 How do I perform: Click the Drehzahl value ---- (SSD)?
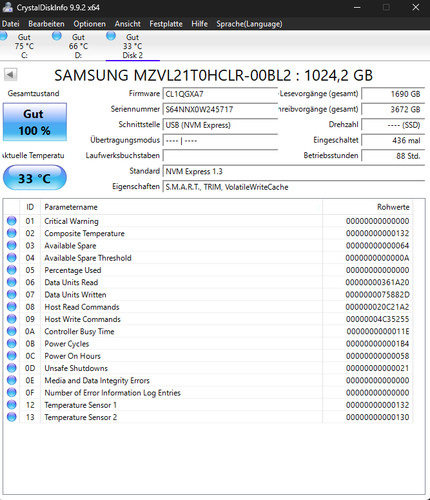click(x=393, y=125)
